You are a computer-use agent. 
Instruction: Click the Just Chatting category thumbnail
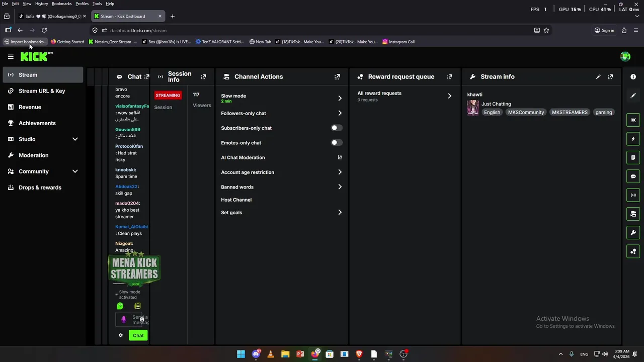[x=473, y=108]
